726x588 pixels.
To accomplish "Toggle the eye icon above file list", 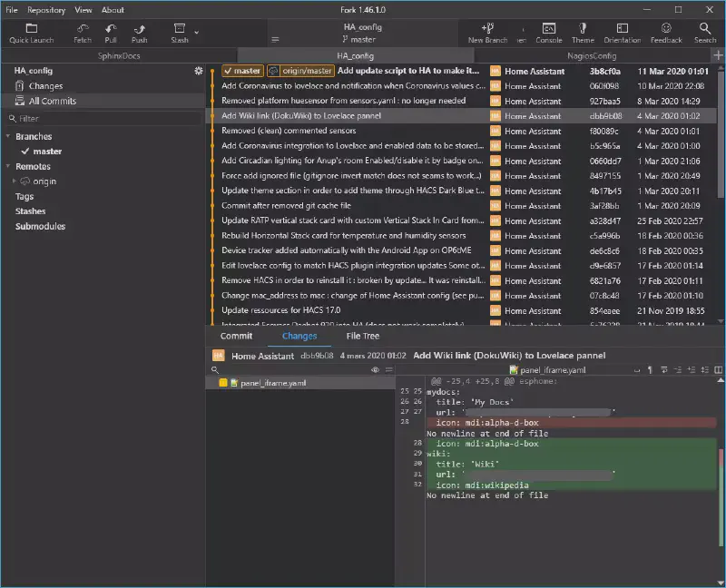I will tap(375, 370).
